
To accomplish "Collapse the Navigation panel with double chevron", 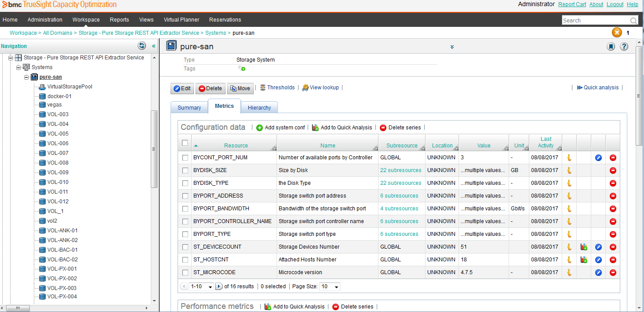I will (154, 46).
